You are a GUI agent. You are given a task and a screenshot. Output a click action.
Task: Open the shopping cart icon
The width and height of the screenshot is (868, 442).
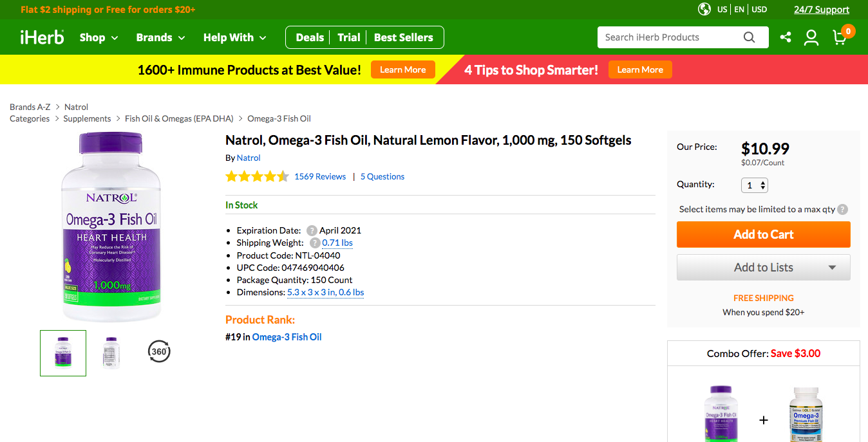pyautogui.click(x=840, y=37)
